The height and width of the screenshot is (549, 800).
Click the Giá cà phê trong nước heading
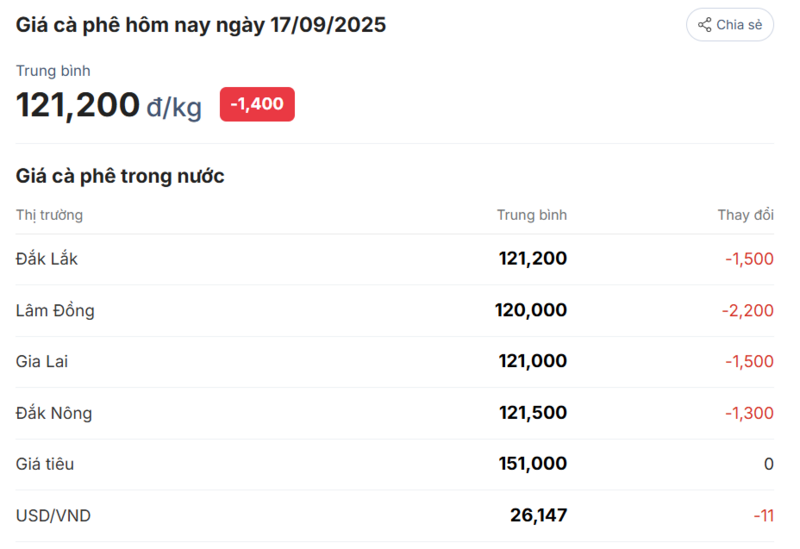coord(120,176)
